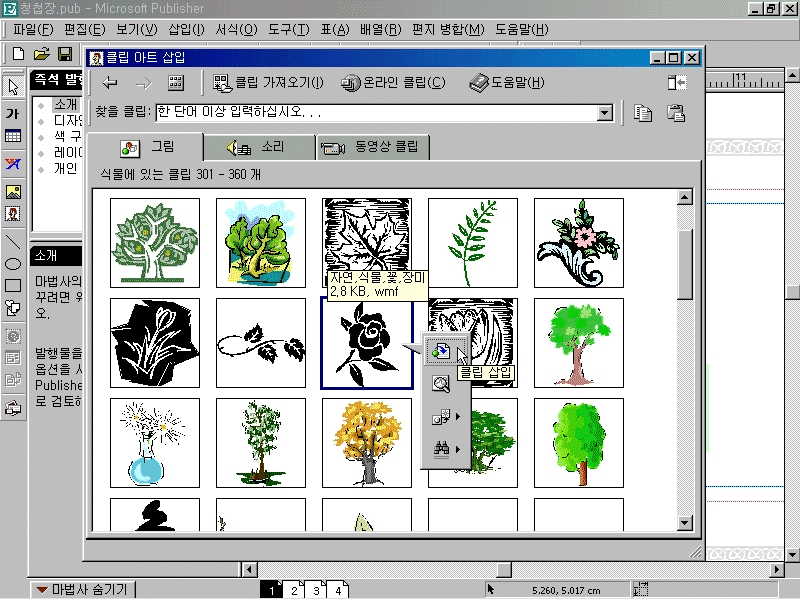Click the clip gallery scrollbar down arrow
Image resolution: width=800 pixels, height=600 pixels.
tap(685, 522)
